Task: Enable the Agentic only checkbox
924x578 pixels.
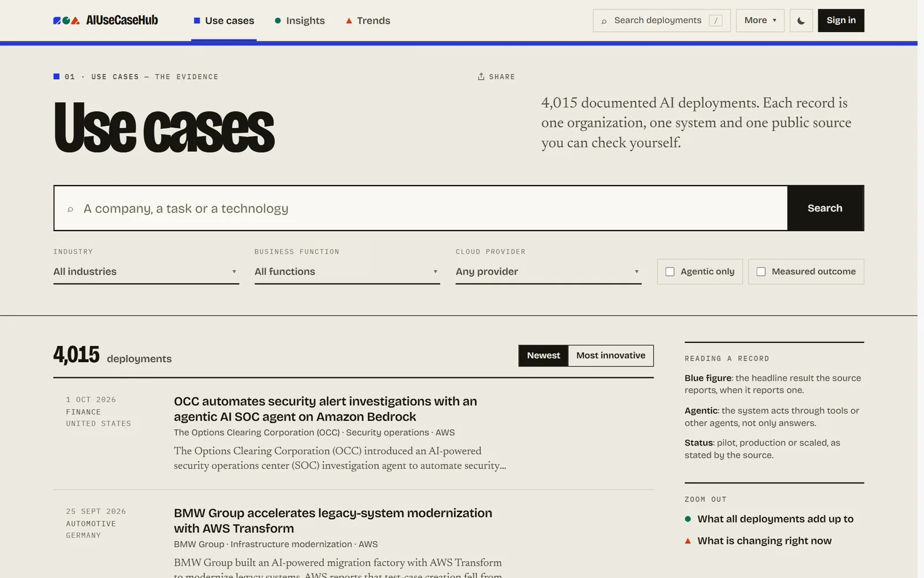Action: [x=670, y=272]
